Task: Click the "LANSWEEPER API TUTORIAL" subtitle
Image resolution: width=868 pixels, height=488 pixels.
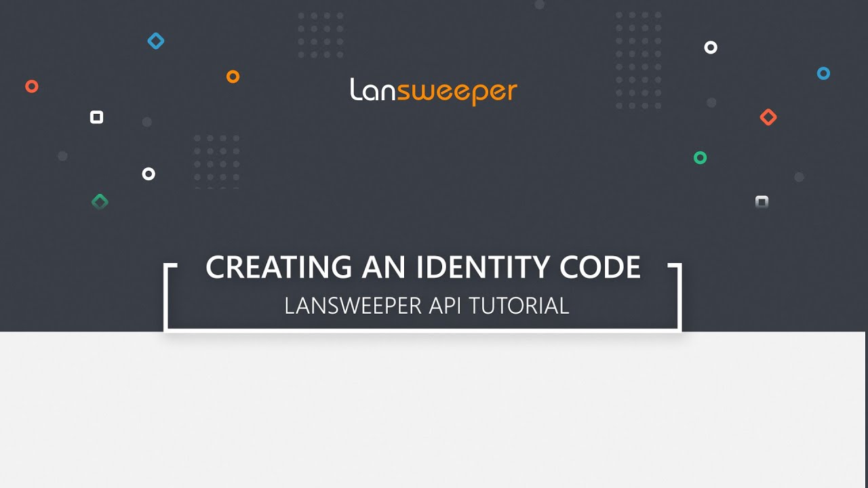Action: click(x=427, y=306)
